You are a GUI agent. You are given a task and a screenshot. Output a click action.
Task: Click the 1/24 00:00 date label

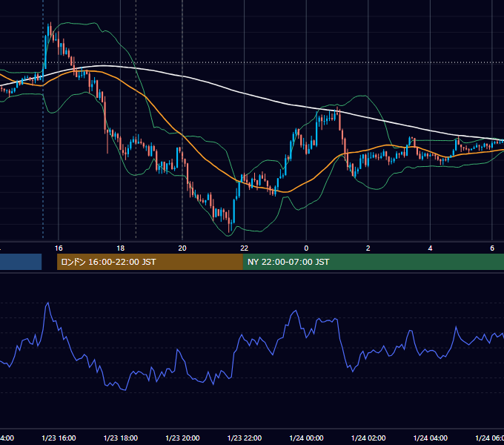(306, 438)
